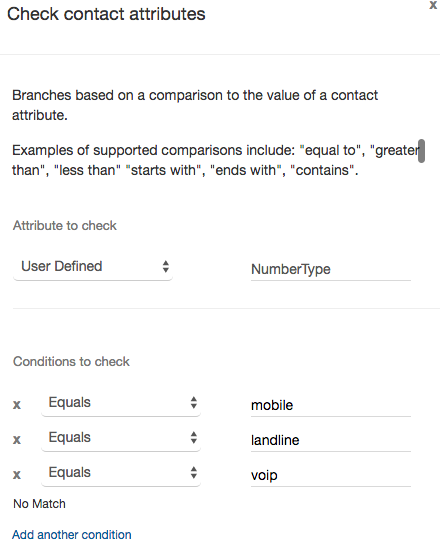Expand the Equals dropdown for voip
440x547 pixels.
coord(121,473)
